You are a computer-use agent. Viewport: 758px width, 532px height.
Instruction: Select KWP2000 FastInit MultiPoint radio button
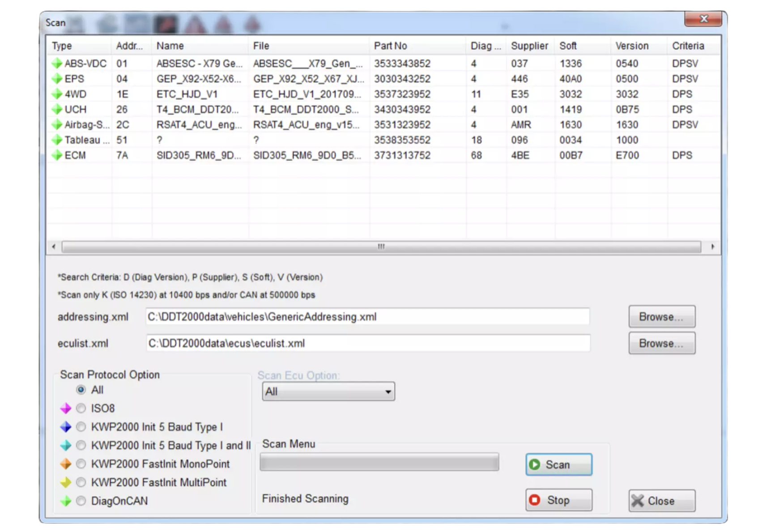81,482
